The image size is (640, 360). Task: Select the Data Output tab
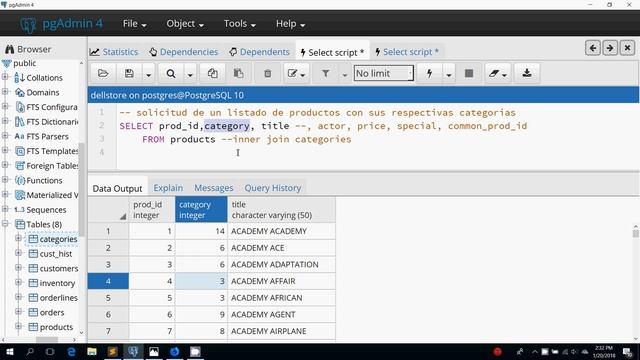(x=118, y=188)
